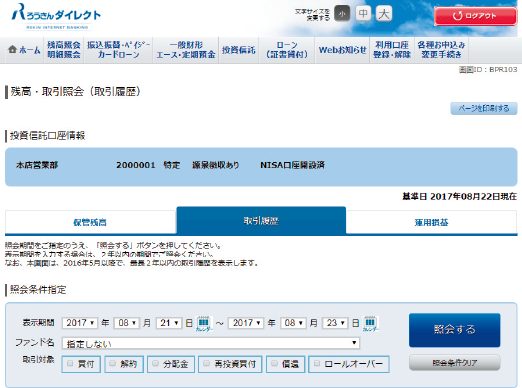Open 振込振替・カードローン menu
Screen dimensions: 522x388
118,50
